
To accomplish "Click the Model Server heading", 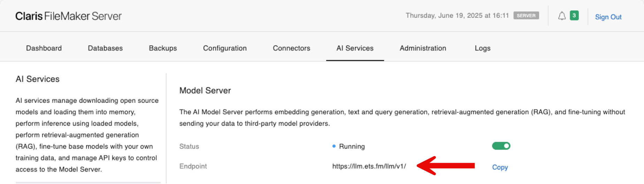I will [x=205, y=91].
